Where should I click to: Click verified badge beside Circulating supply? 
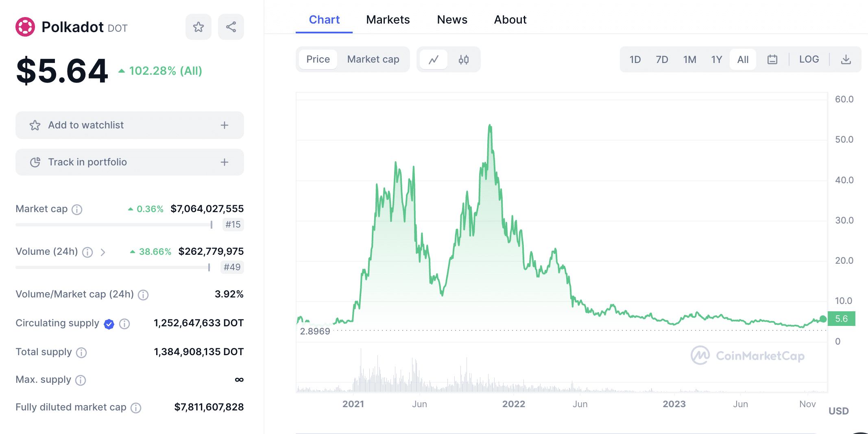point(109,324)
